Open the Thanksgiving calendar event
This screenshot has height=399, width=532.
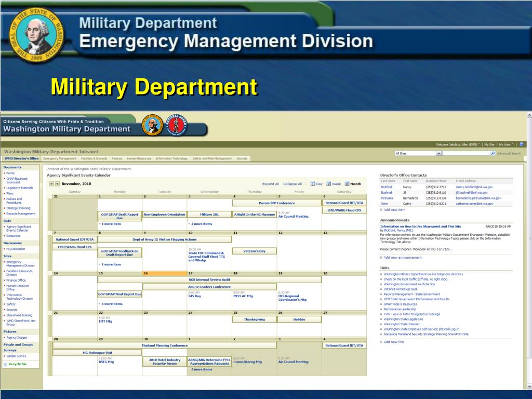254,320
